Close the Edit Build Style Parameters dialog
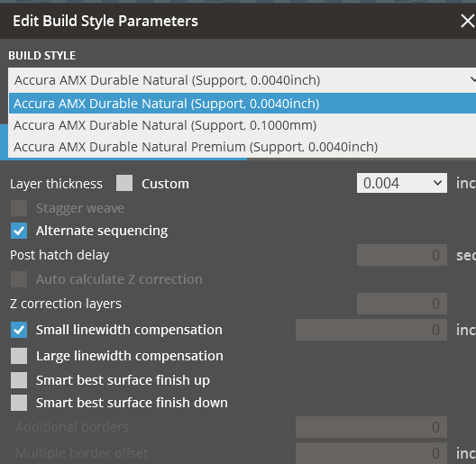 (x=468, y=21)
